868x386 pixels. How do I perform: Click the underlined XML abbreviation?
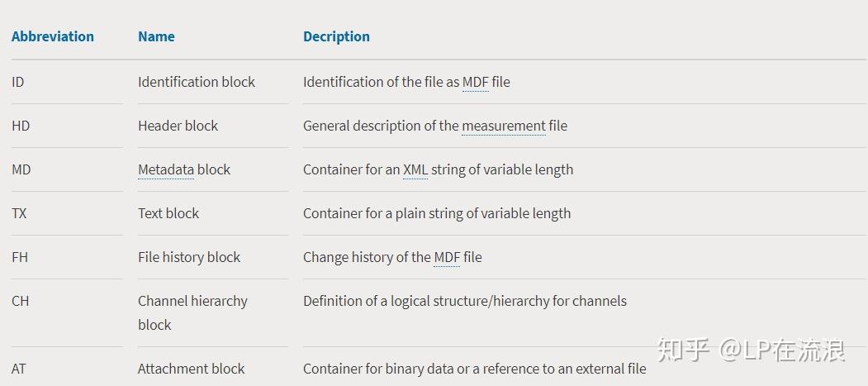[x=415, y=169]
